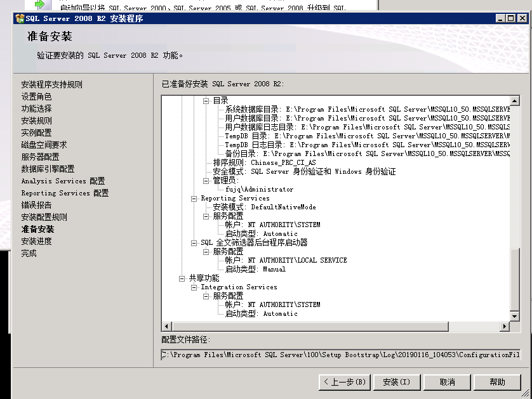Screen dimensions: 532x399
Task: Click the horizontal scrollbar left arrow
Action: [x=166, y=326]
